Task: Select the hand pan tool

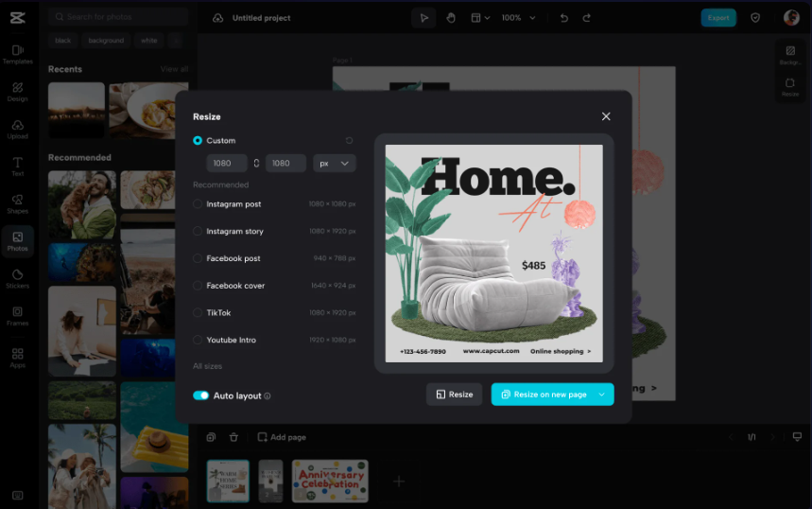Action: 451,18
